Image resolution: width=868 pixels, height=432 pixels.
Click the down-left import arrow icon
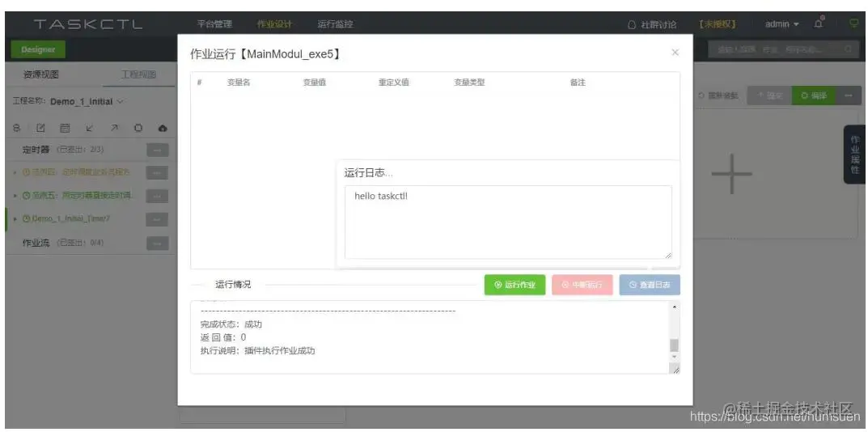(89, 128)
